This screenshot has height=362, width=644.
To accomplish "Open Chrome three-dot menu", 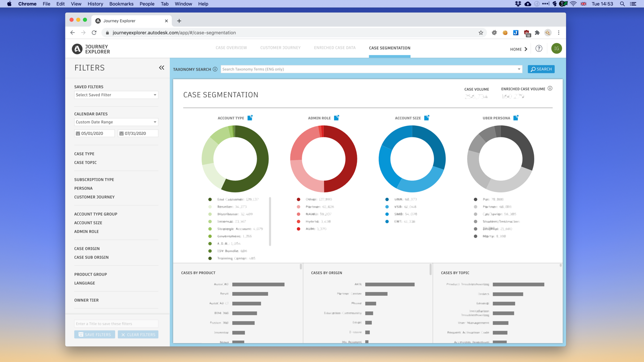I will pyautogui.click(x=558, y=33).
